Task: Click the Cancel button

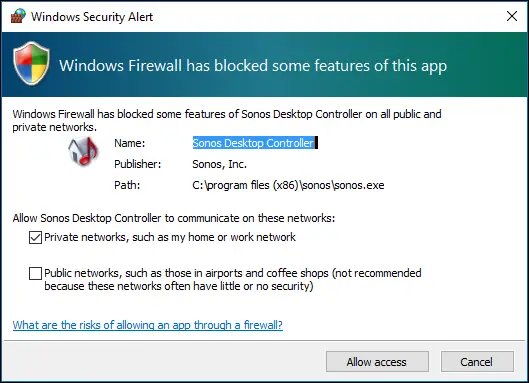Action: (x=477, y=362)
